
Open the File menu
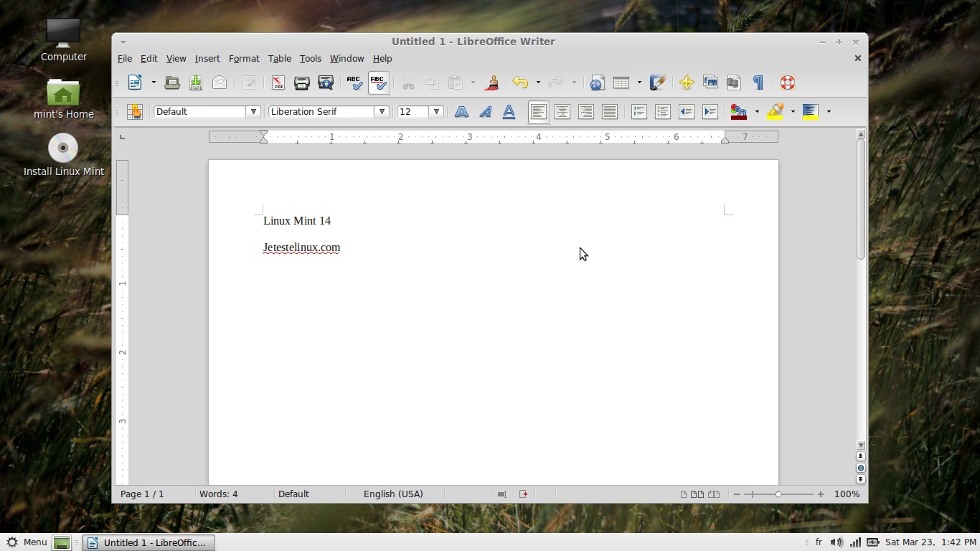click(x=125, y=58)
